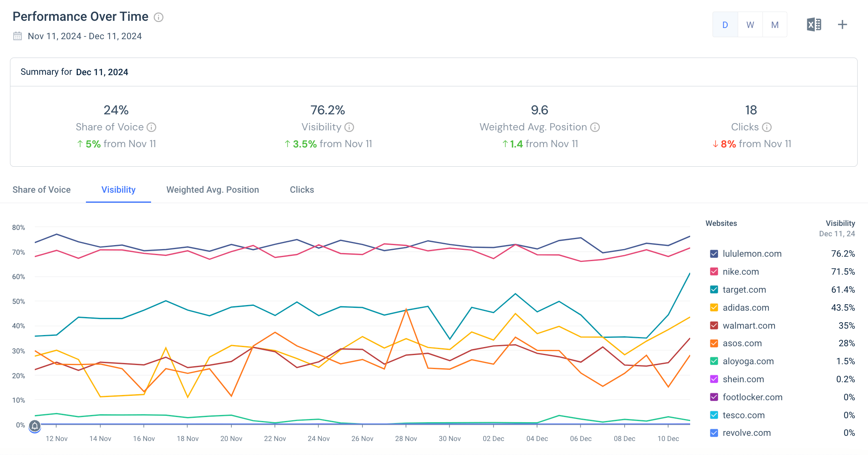Select the Clicks tab

(x=302, y=190)
